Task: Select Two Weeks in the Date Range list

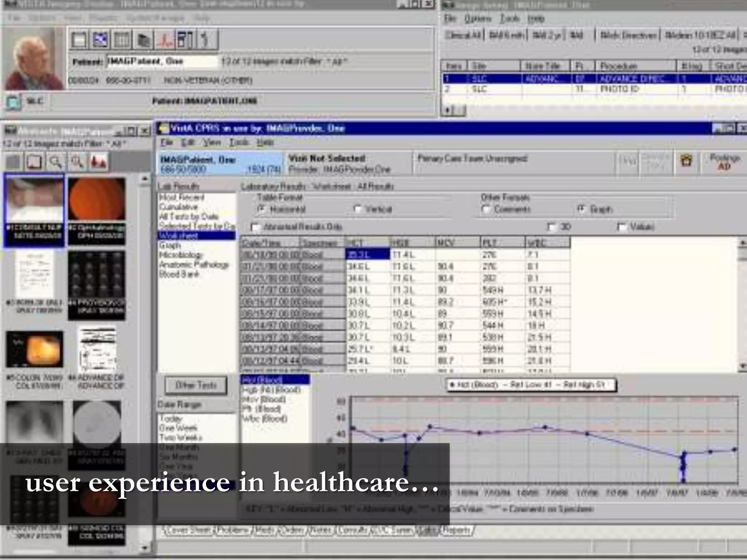Action: (181, 437)
